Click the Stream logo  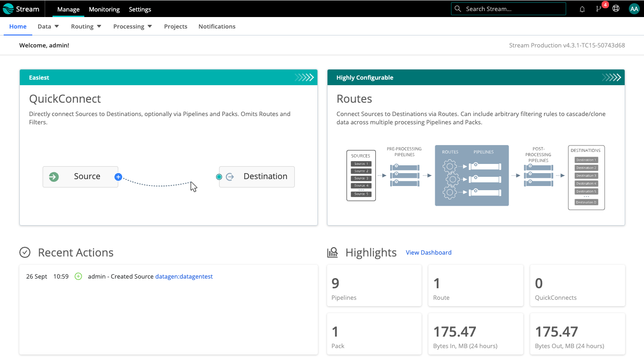(x=20, y=9)
